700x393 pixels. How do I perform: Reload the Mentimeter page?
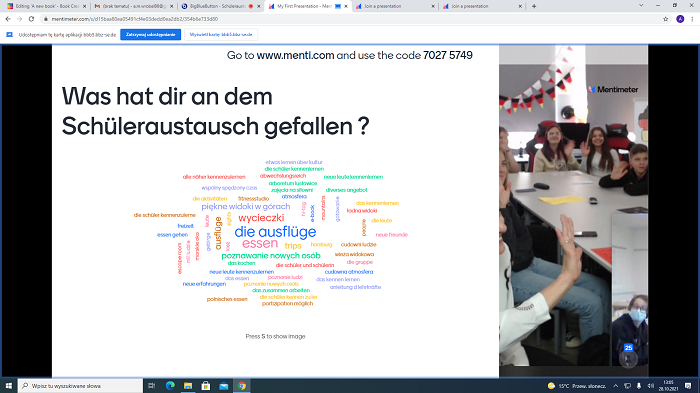[31, 19]
